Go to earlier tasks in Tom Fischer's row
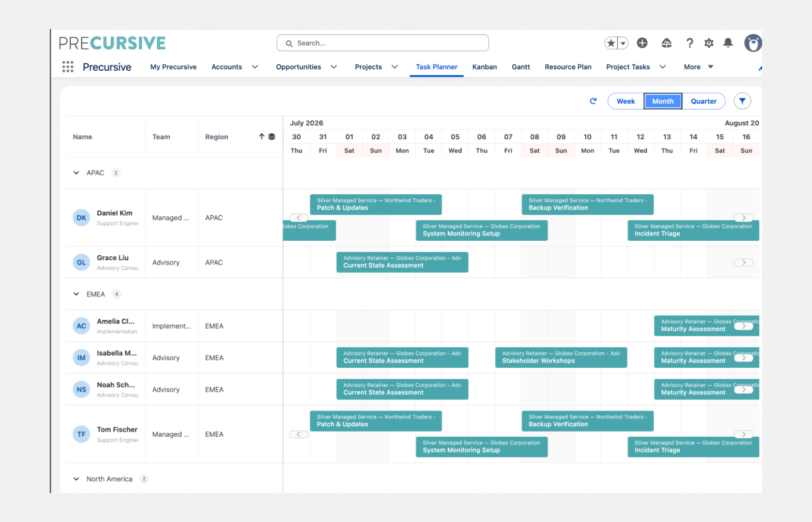 click(x=299, y=434)
